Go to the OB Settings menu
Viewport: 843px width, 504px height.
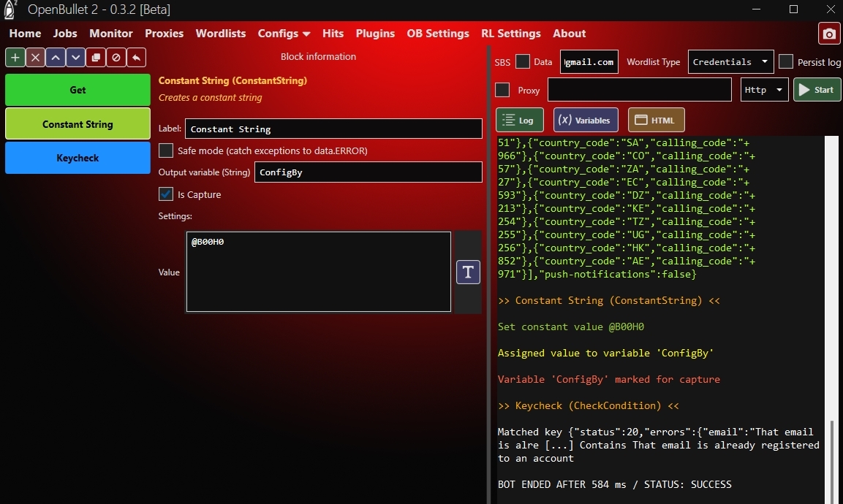point(437,34)
